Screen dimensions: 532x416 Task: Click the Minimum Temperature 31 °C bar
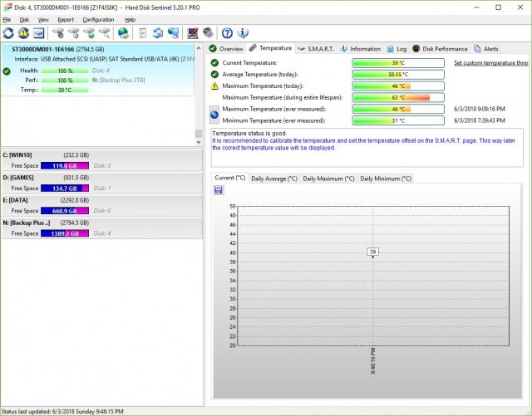click(398, 120)
